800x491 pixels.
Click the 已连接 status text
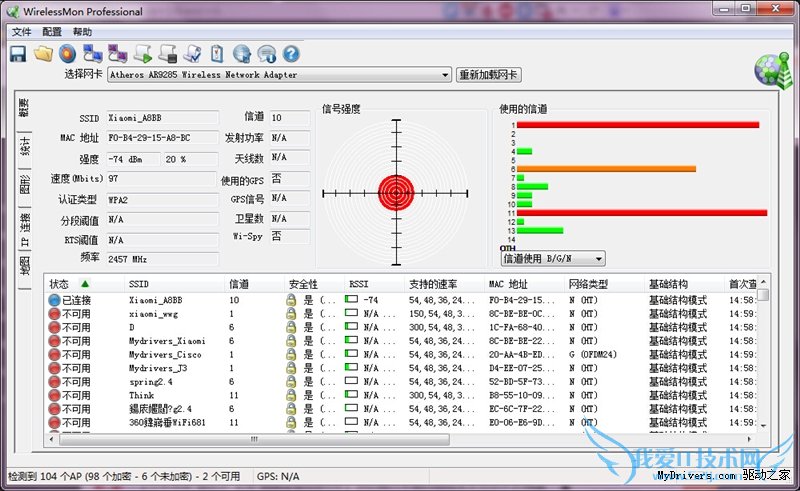pos(76,300)
